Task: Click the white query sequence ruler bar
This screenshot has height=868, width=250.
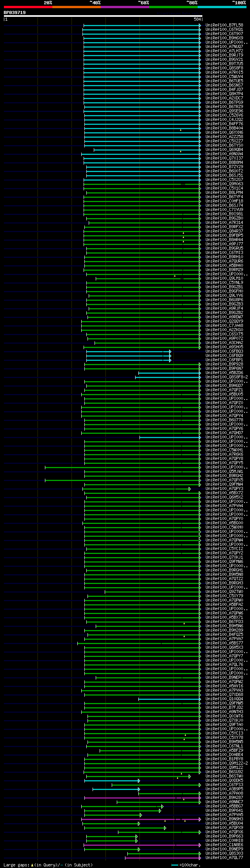Action: [x=103, y=16]
